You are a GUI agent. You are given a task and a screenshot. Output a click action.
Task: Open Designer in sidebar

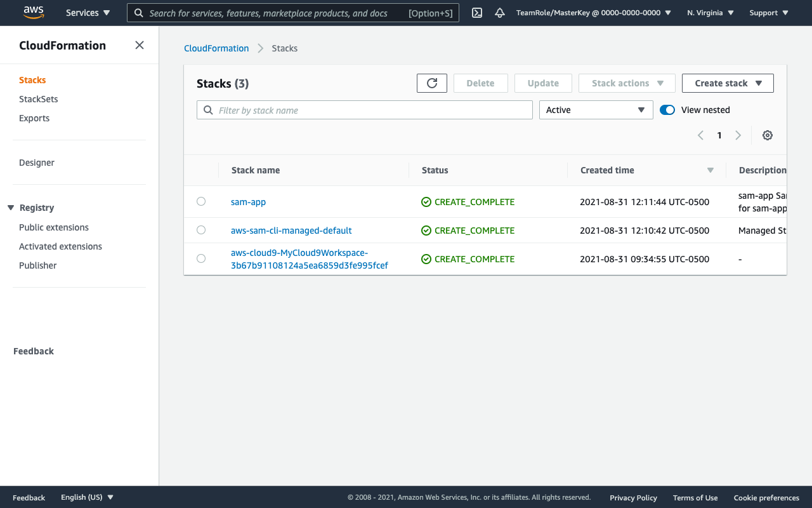37,163
